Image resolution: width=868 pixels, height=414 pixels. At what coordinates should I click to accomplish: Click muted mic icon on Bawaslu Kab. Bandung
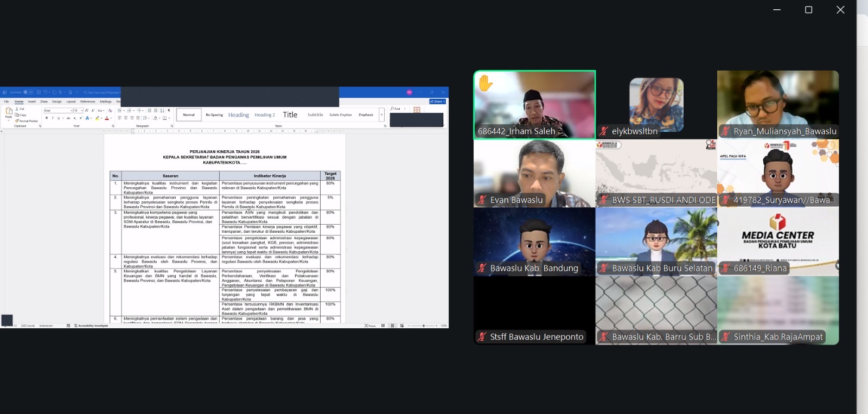pos(482,269)
